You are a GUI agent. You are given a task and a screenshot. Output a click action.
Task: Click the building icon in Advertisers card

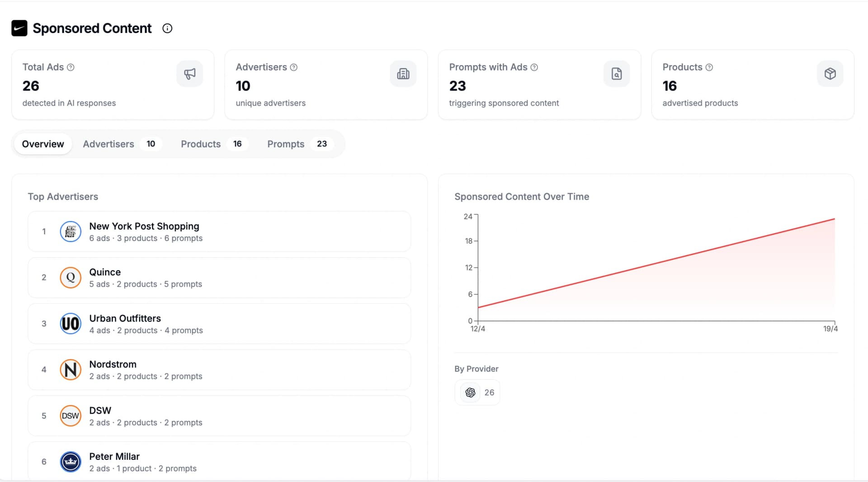tap(403, 74)
